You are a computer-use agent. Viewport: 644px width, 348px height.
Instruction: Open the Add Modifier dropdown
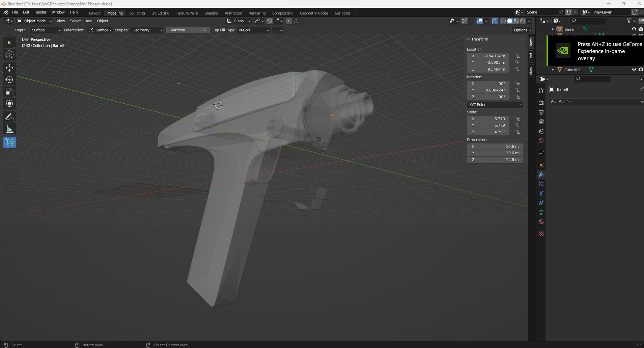tap(596, 102)
